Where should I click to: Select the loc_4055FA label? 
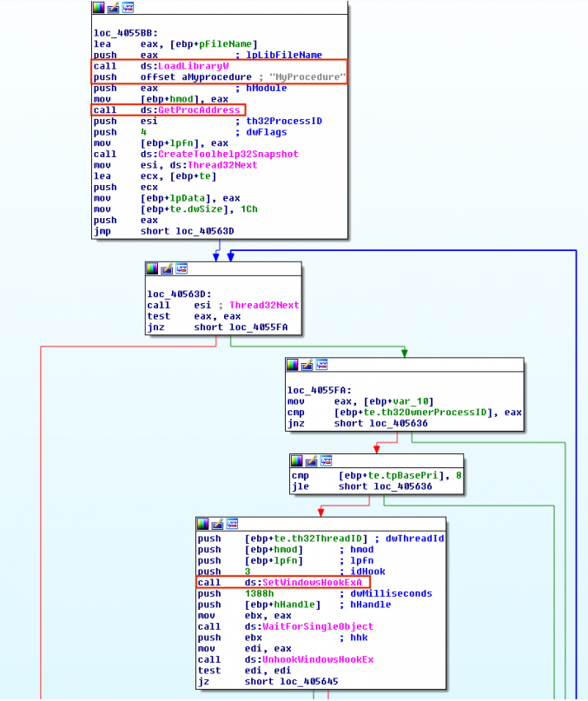(x=320, y=390)
